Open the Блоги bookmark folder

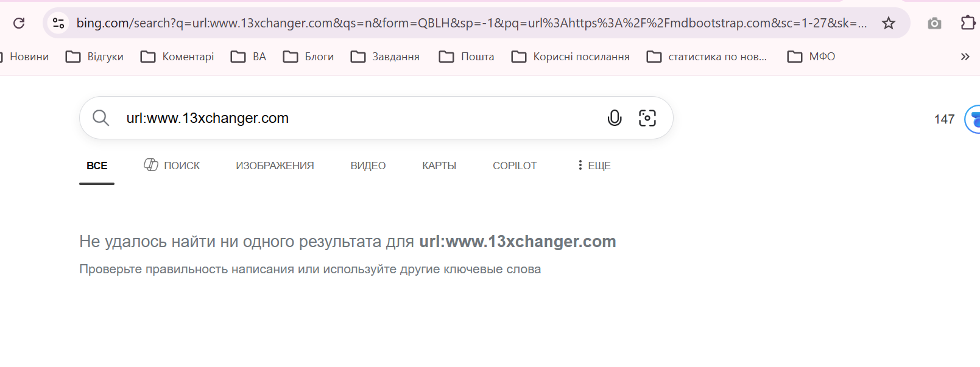point(309,57)
